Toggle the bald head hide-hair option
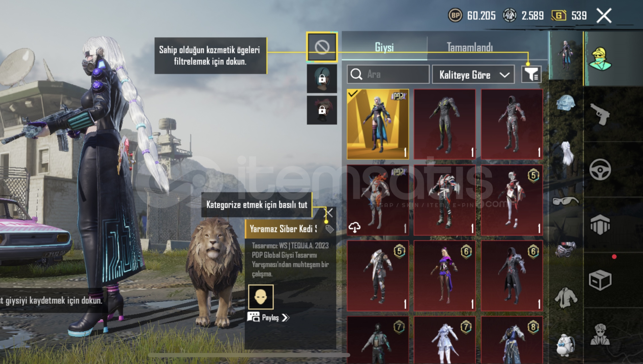 (x=261, y=297)
